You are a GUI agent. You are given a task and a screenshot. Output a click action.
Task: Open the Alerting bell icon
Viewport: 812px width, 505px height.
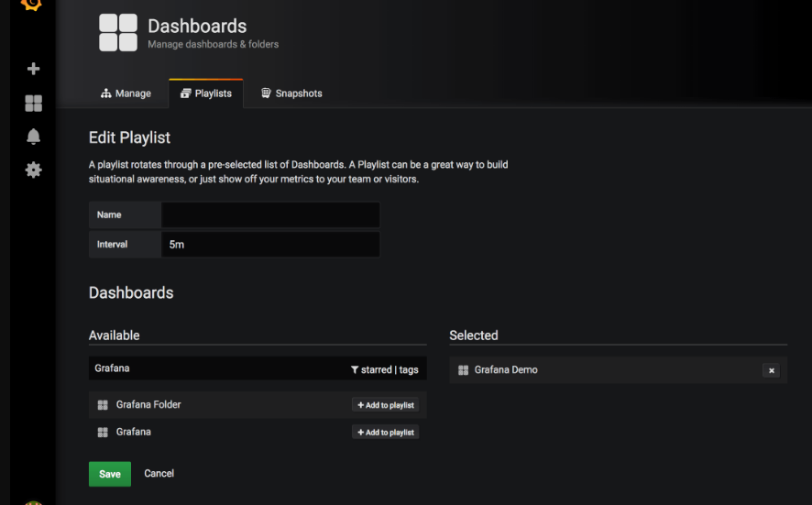(33, 137)
